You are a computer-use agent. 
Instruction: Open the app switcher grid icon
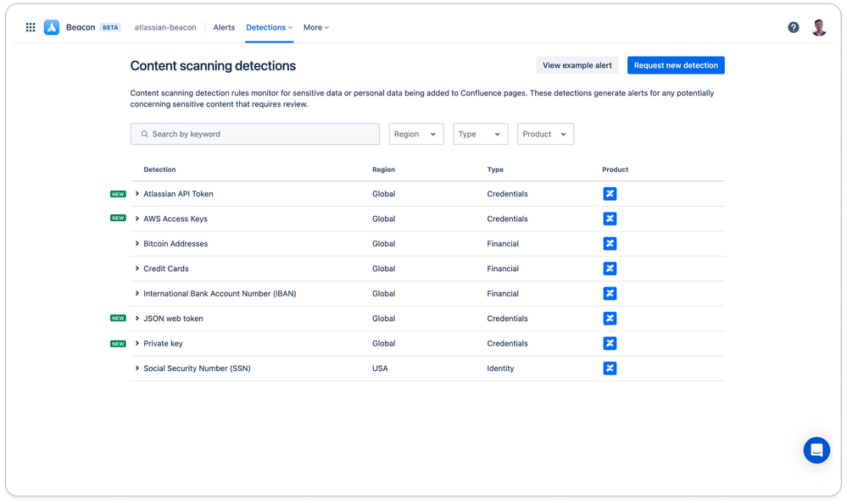31,27
